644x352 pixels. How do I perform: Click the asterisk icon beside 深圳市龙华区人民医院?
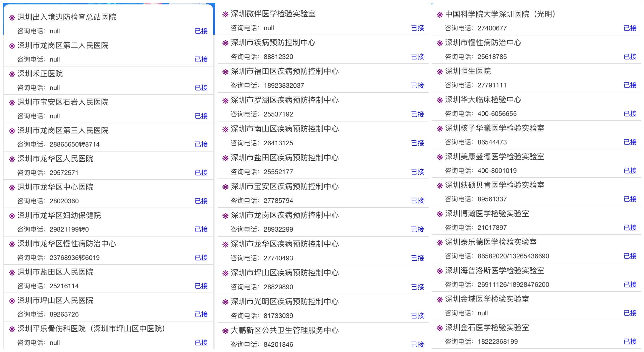tap(12, 159)
